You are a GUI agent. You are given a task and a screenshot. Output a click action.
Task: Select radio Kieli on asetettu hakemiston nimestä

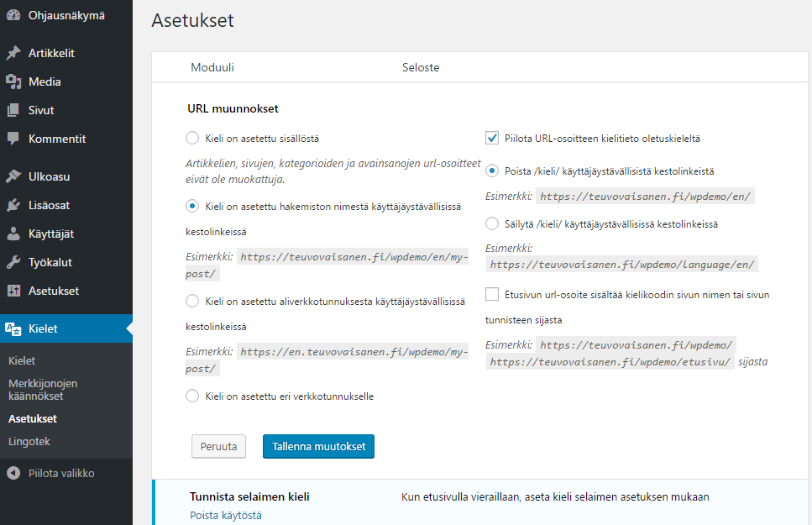[x=192, y=206]
